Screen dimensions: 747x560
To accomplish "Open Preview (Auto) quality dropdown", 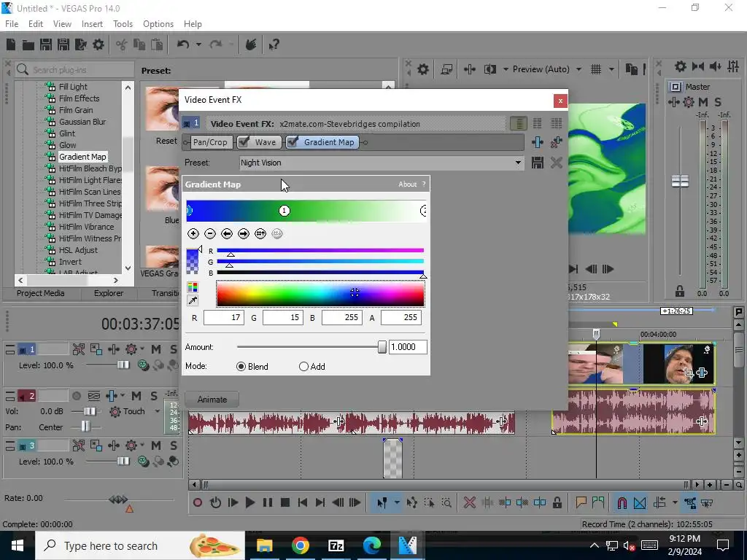I will (x=578, y=69).
